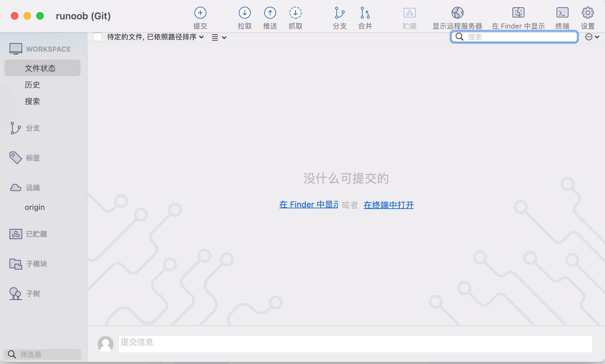Open the file list view options dropdown
The height and width of the screenshot is (364, 605).
219,37
